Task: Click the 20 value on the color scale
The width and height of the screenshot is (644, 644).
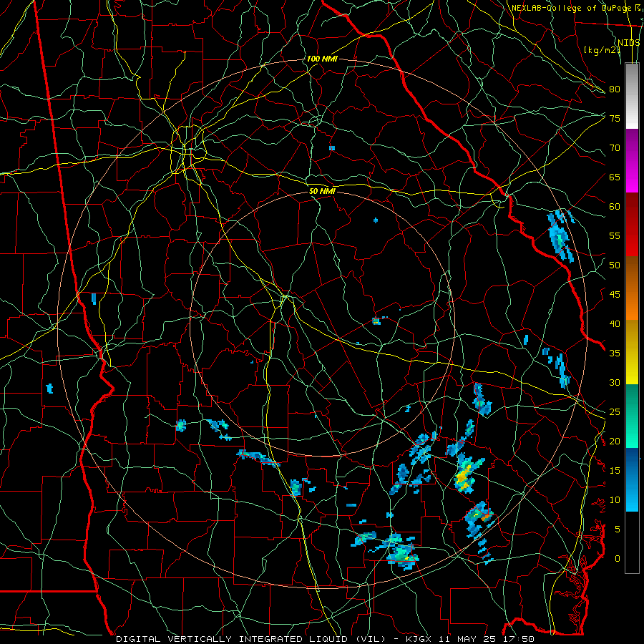Action: tap(615, 441)
